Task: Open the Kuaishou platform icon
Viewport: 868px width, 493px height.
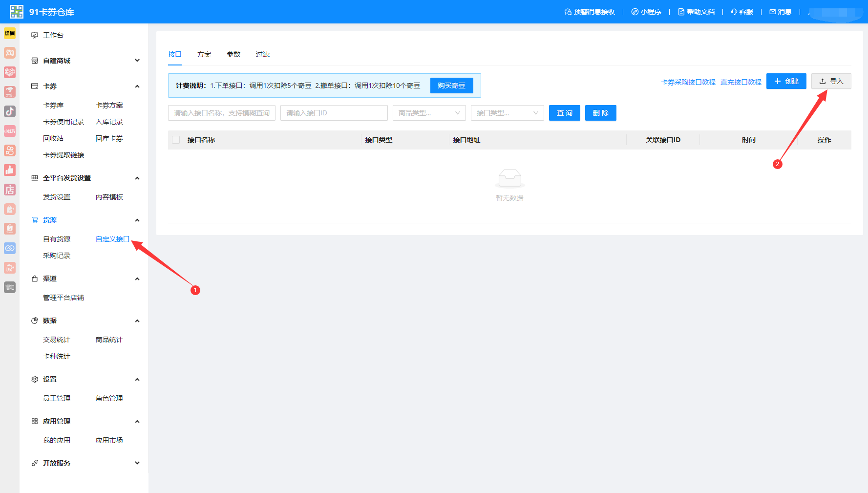Action: click(x=10, y=150)
